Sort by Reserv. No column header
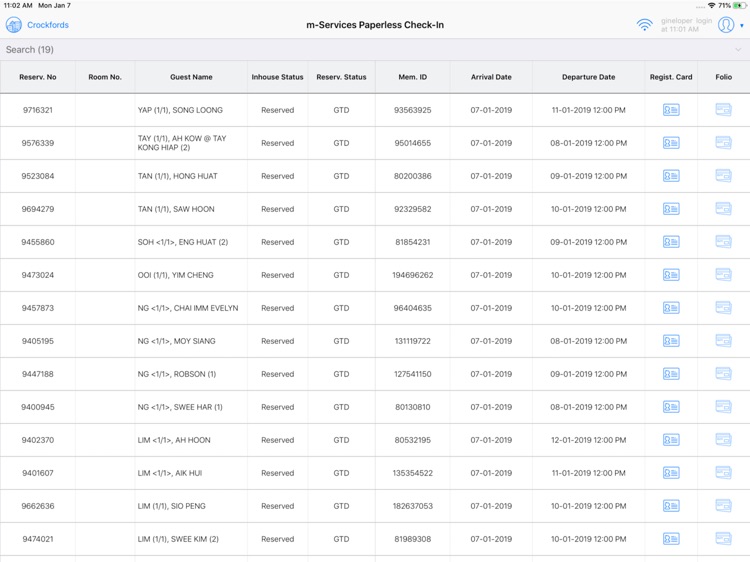Image resolution: width=750 pixels, height=562 pixels. coord(38,77)
